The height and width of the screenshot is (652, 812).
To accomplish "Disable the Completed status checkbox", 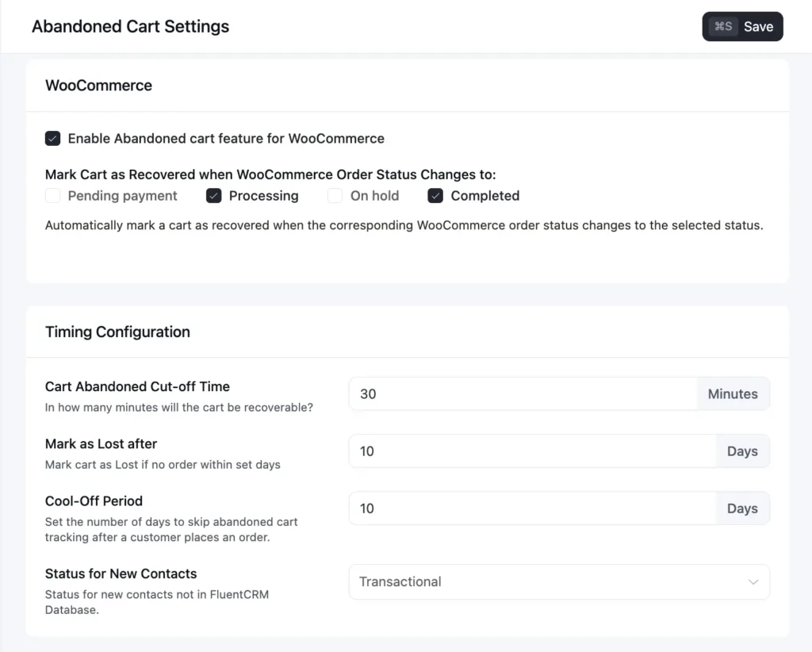I will (x=435, y=195).
